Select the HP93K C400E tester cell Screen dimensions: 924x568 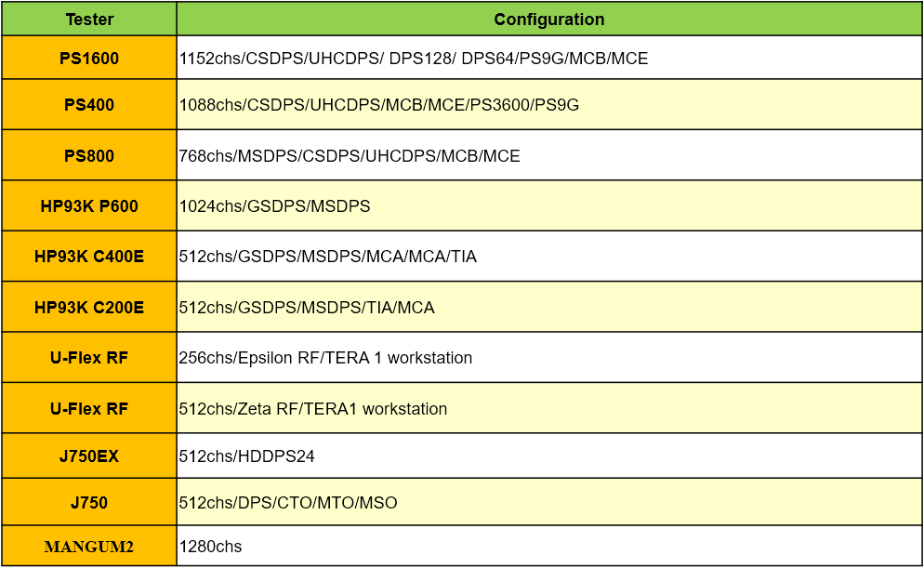(89, 257)
